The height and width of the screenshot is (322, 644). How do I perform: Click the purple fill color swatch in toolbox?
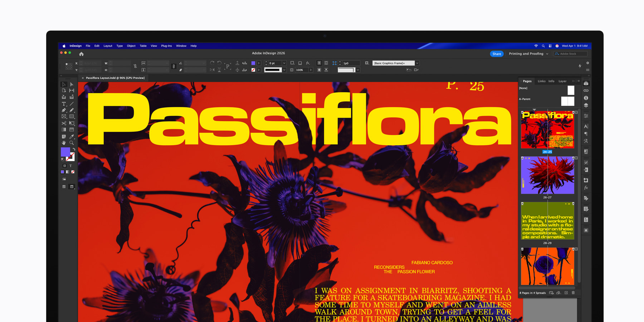[65, 152]
